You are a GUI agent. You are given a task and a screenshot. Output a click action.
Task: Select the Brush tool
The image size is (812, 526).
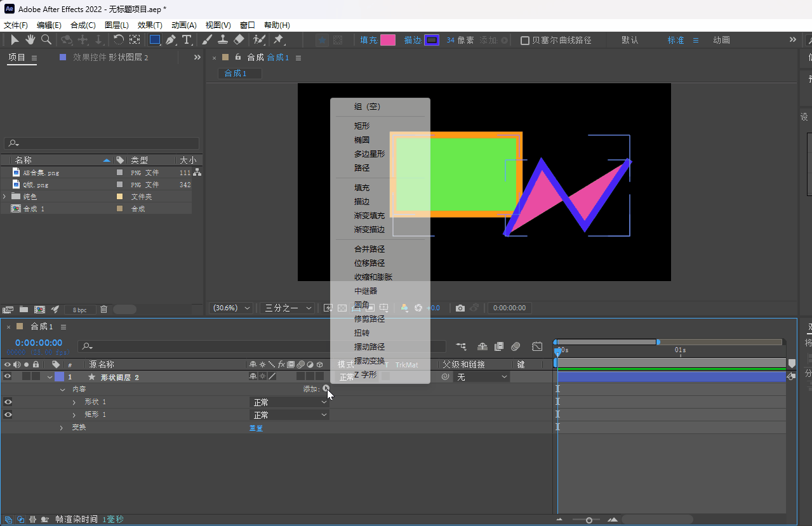(x=207, y=40)
